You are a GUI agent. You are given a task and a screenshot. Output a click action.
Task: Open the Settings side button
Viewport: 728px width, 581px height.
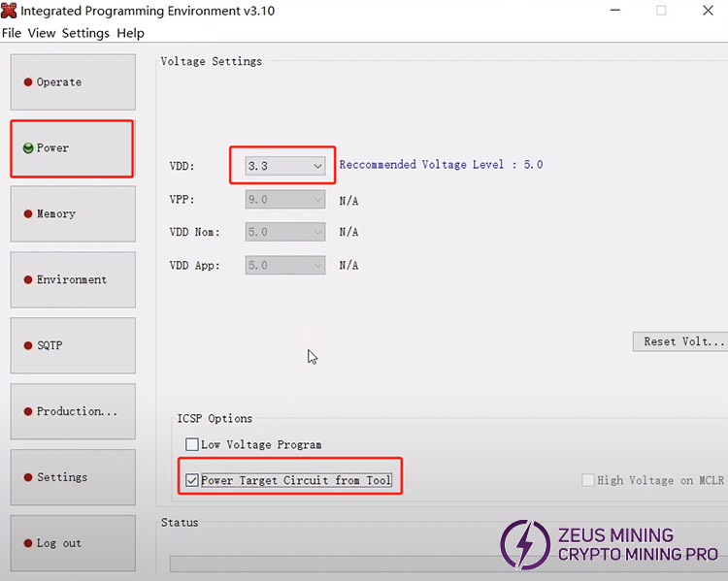73,477
